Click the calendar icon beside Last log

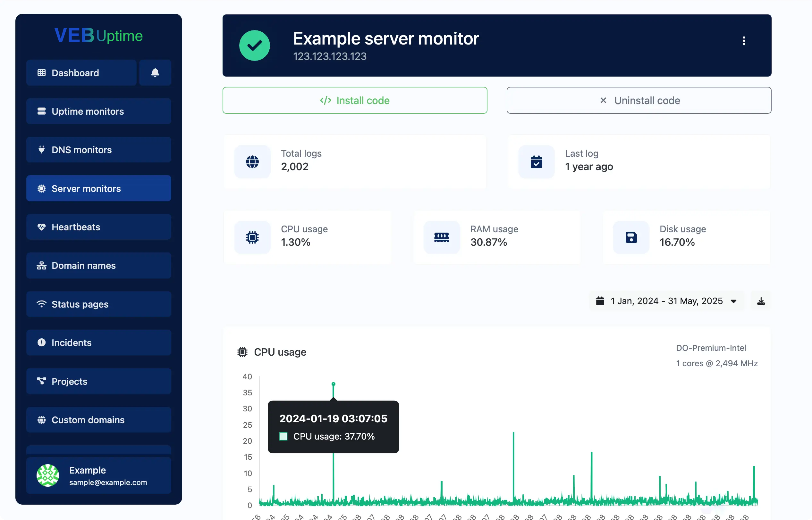(x=536, y=162)
